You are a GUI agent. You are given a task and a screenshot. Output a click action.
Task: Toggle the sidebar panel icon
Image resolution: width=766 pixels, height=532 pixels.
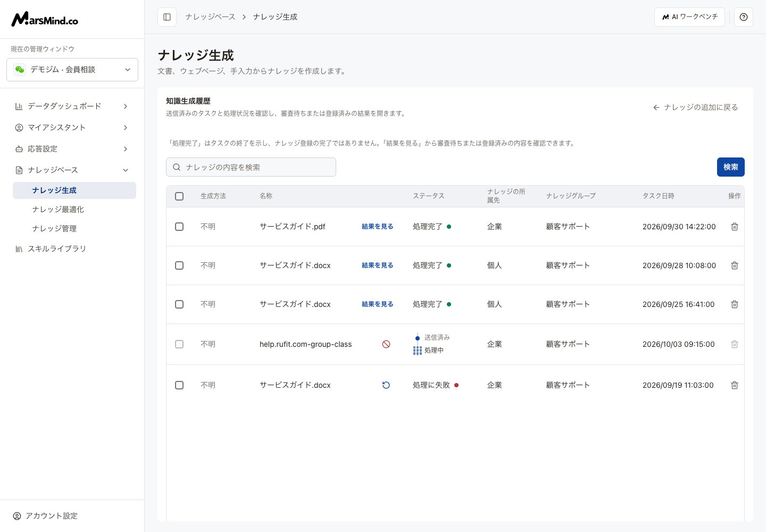(x=167, y=17)
